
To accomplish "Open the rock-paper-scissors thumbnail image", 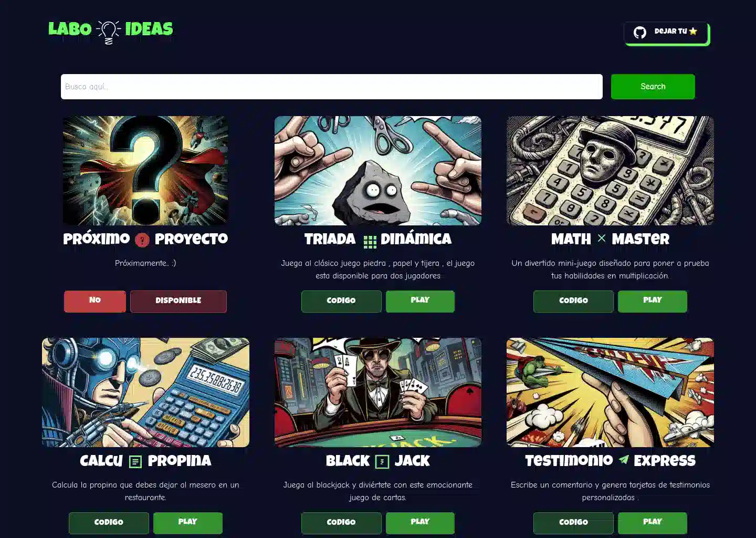I will click(378, 171).
